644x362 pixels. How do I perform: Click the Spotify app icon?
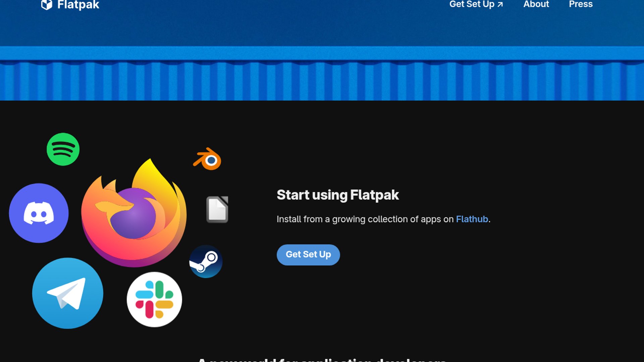pos(63,149)
